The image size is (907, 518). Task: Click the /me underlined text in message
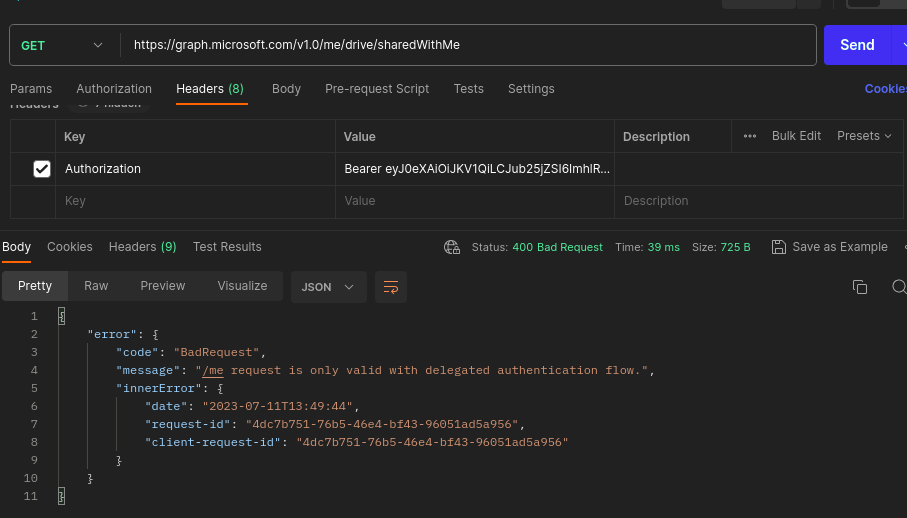213,371
